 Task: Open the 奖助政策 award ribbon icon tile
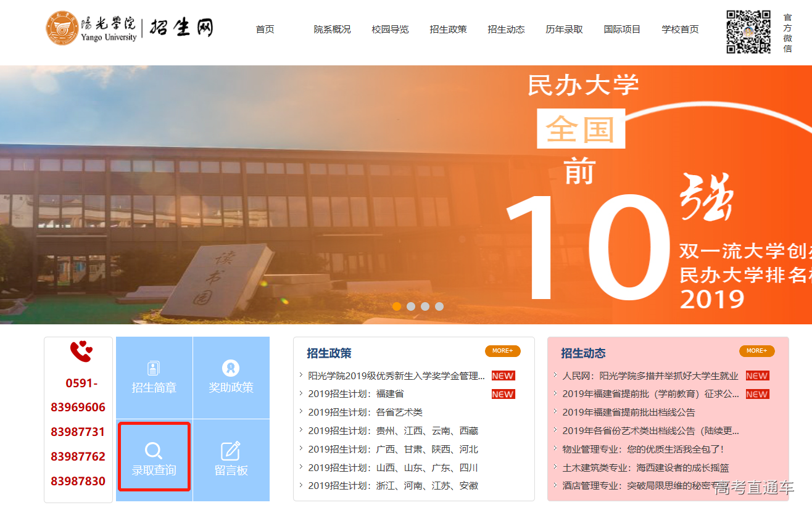[x=231, y=369]
